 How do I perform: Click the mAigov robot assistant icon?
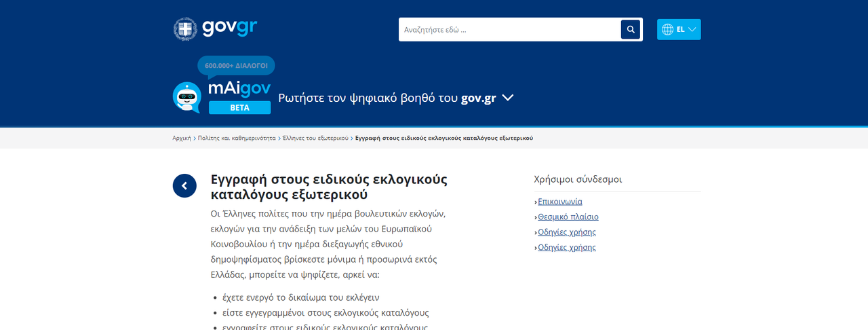pos(187,97)
